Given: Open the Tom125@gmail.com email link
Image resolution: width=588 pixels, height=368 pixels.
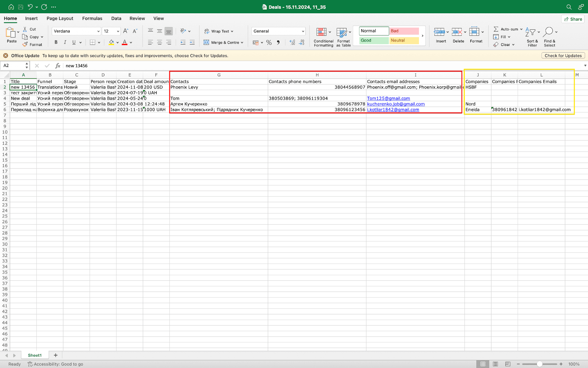Looking at the screenshot, I should (x=388, y=99).
